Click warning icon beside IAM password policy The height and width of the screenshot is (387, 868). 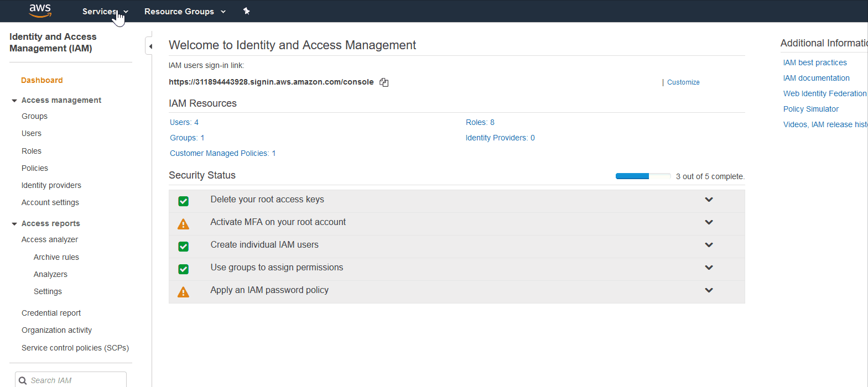[x=183, y=292]
